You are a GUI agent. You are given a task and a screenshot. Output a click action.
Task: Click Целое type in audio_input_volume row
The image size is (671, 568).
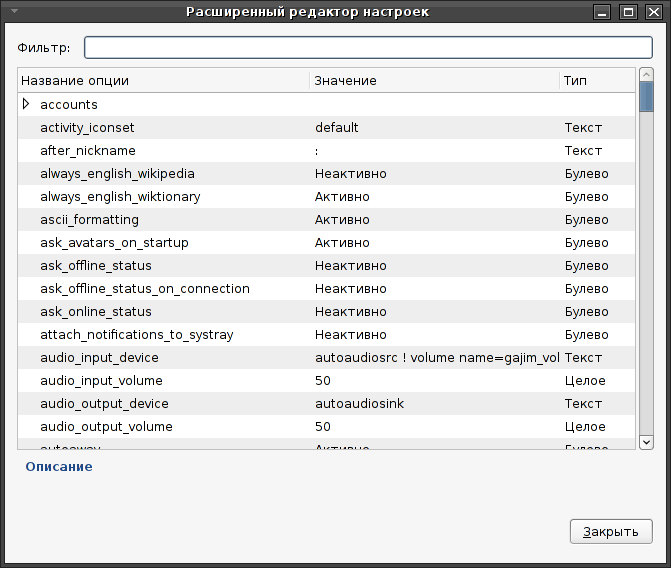pos(585,381)
